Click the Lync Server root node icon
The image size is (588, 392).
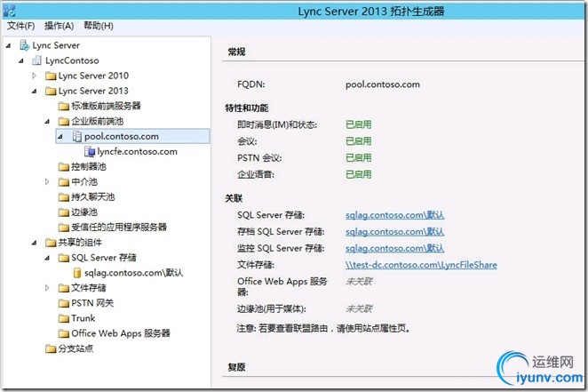24,45
